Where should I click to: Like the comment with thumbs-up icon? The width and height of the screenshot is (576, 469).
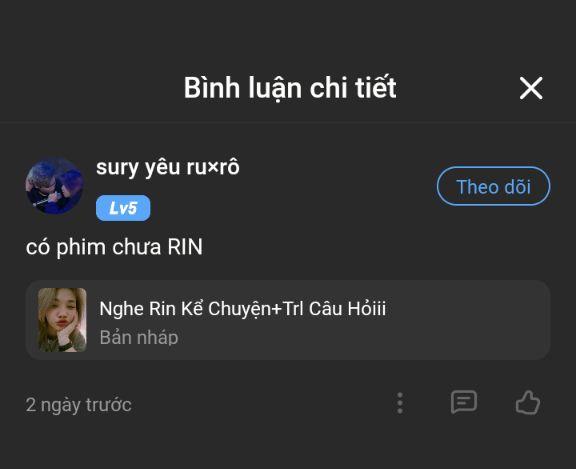pos(528,403)
